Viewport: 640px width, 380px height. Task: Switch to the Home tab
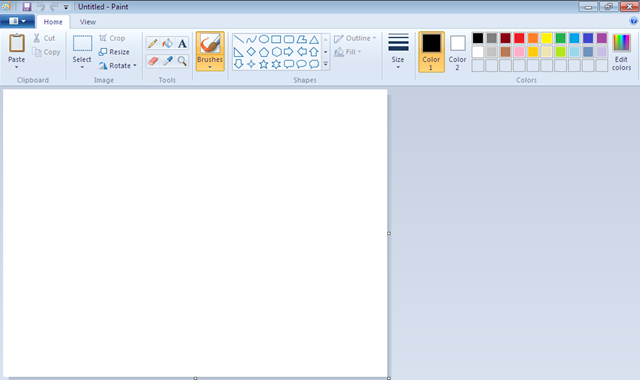[53, 22]
